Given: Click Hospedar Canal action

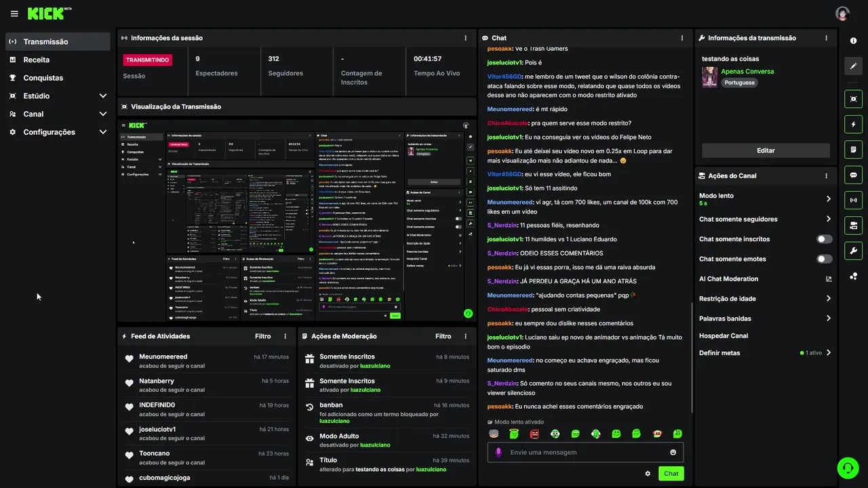Looking at the screenshot, I should tap(724, 335).
